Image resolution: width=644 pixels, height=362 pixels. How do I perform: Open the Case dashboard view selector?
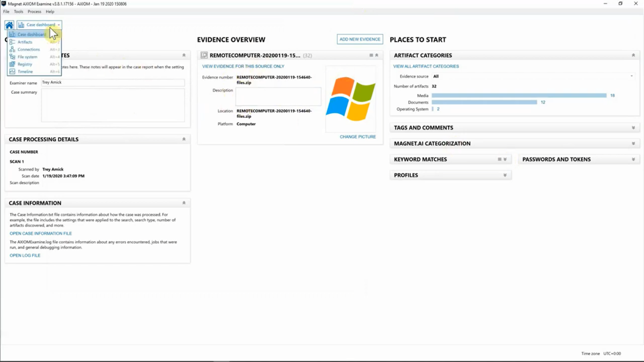[39, 25]
